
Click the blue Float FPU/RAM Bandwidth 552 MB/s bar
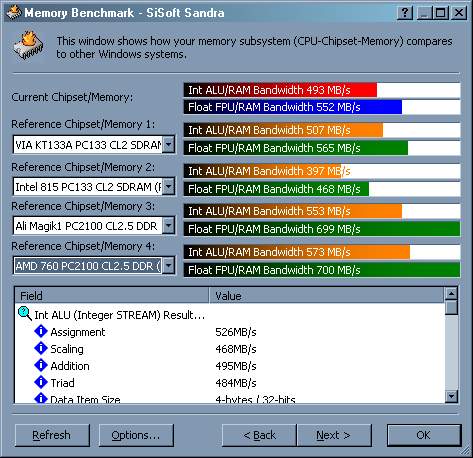coord(322,107)
